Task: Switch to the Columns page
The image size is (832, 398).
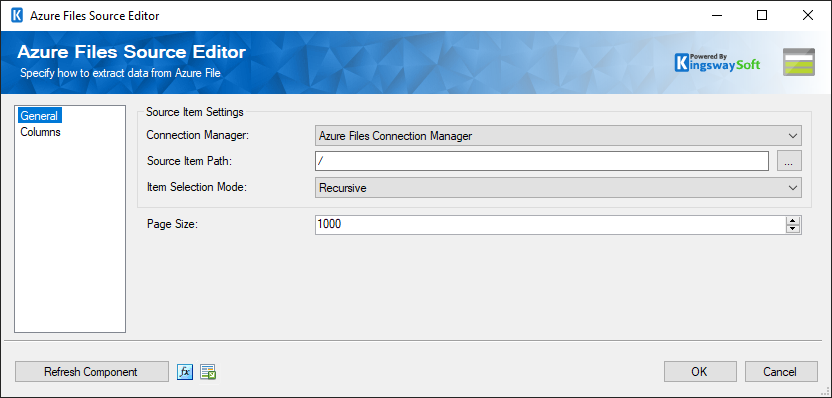Action: coord(40,132)
